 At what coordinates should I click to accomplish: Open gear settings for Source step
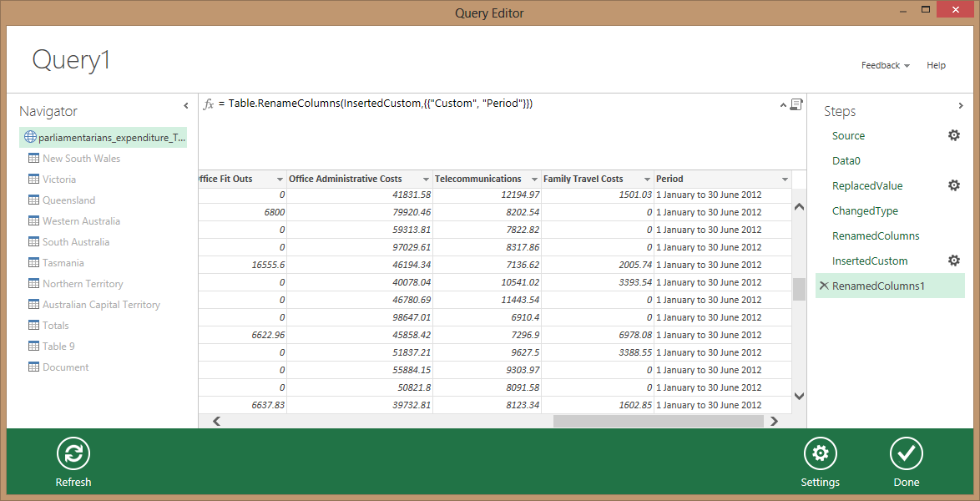[x=954, y=135]
